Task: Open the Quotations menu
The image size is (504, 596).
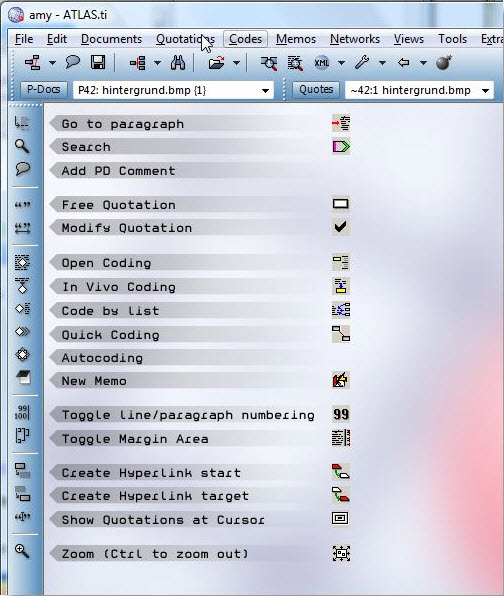Action: point(185,39)
